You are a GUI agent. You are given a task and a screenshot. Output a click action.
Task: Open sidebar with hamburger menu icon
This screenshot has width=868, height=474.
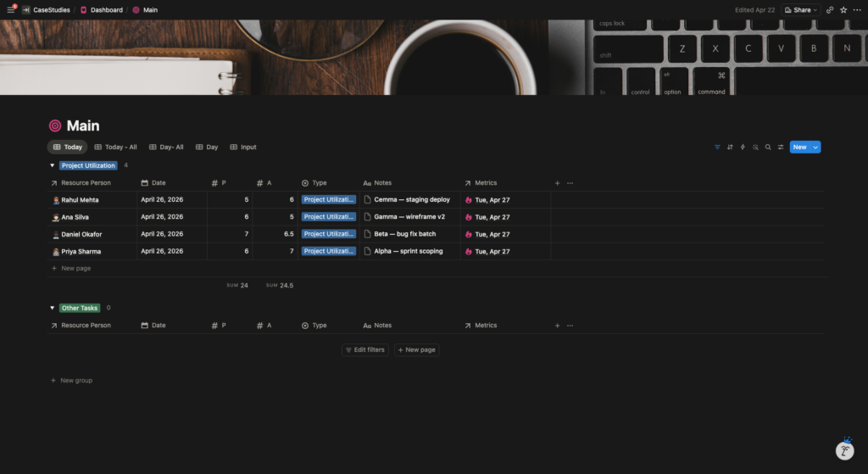(10, 10)
